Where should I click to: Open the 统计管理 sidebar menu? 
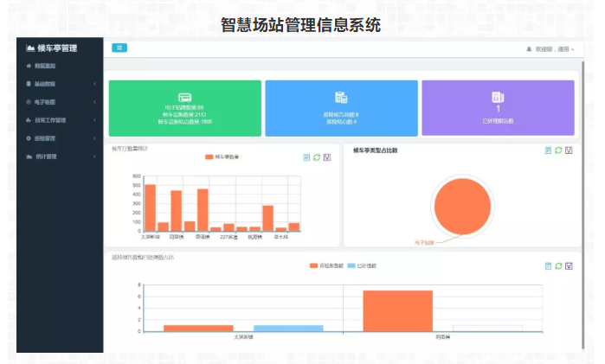[x=60, y=156]
